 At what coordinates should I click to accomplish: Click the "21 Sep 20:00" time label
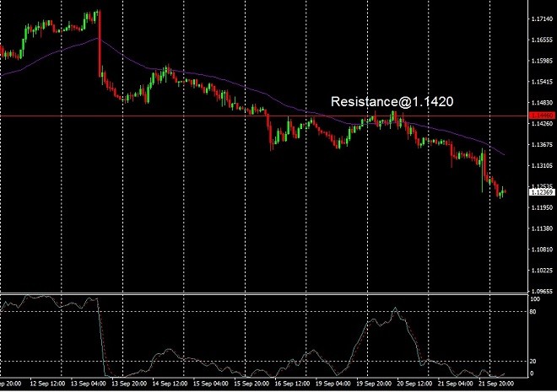pos(496,384)
